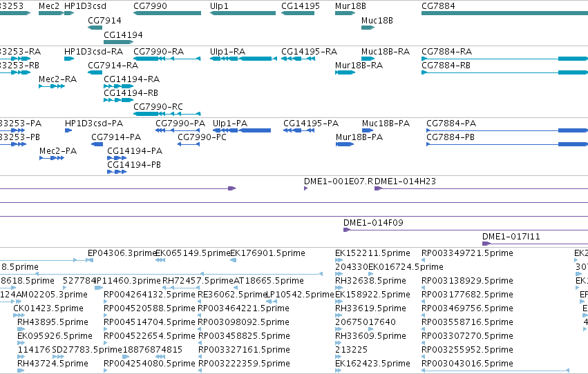This screenshot has width=588, height=374.
Task: Select protein HP1D3csd-PA
Action: [68, 130]
